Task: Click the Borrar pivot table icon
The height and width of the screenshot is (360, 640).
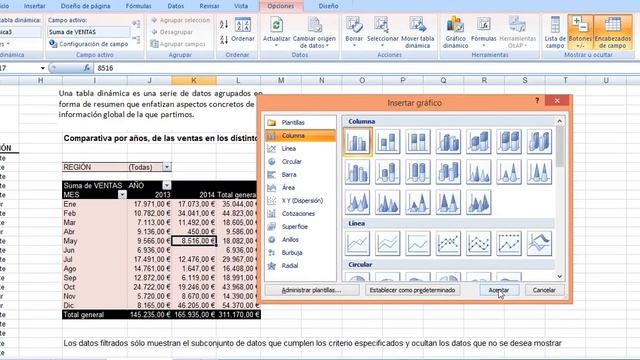Action: 354,25
